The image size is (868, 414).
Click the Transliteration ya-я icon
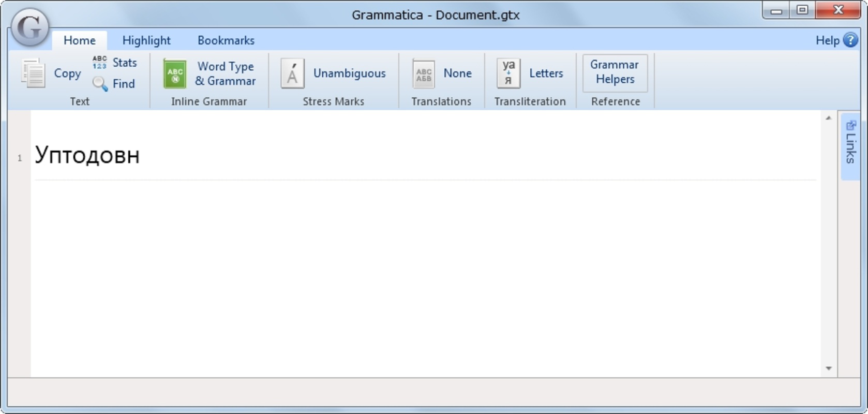coord(508,73)
